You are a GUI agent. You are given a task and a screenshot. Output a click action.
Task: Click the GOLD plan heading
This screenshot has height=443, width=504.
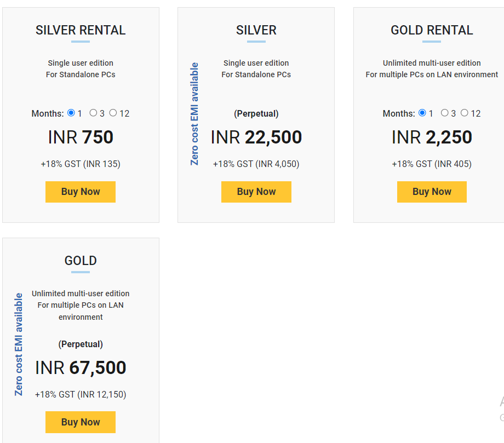pyautogui.click(x=81, y=261)
